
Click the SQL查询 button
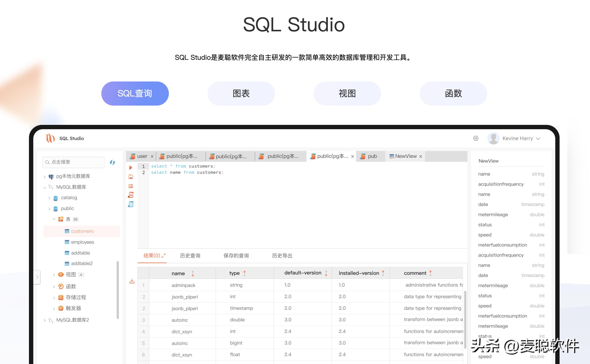click(135, 93)
